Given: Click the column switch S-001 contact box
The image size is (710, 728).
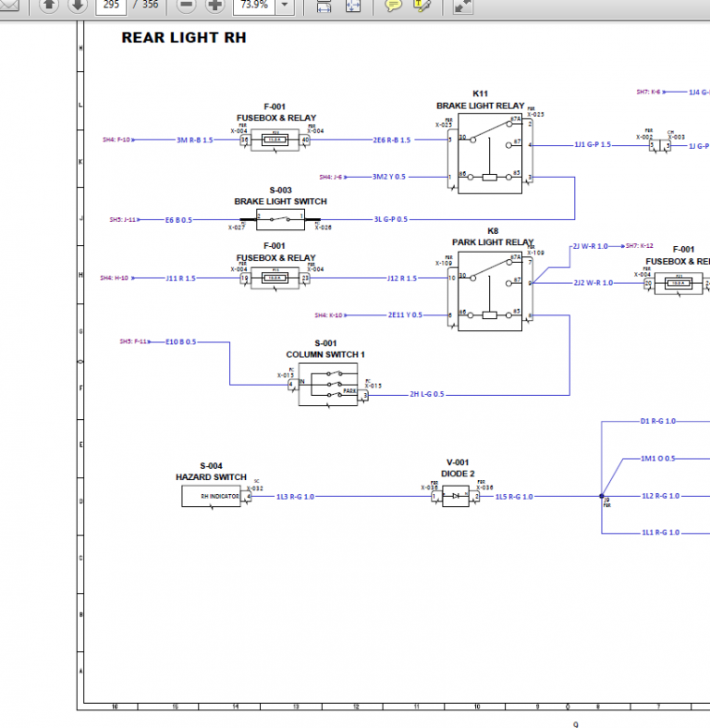Looking at the screenshot, I should click(x=328, y=385).
